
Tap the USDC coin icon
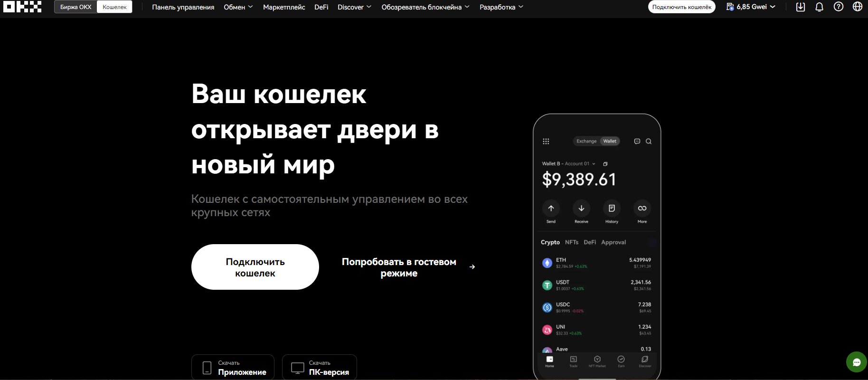coord(547,307)
